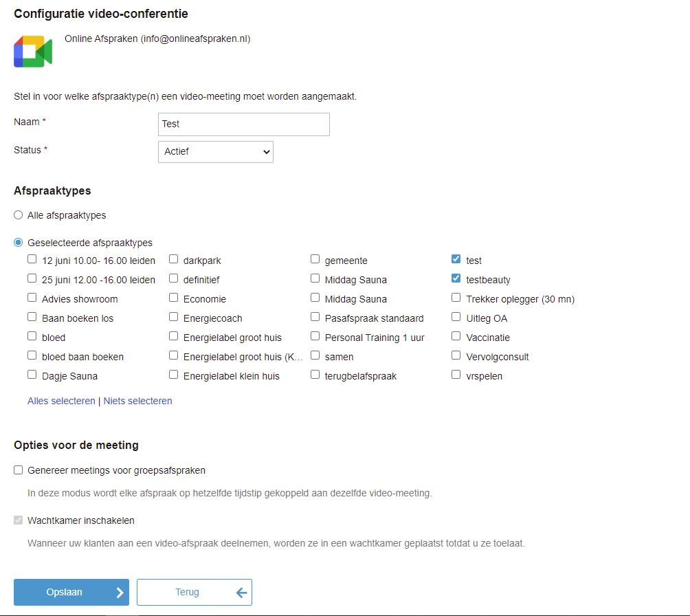Select the Alle afspraaktypes radio option
Screen dimensions: 690x616
click(x=19, y=215)
